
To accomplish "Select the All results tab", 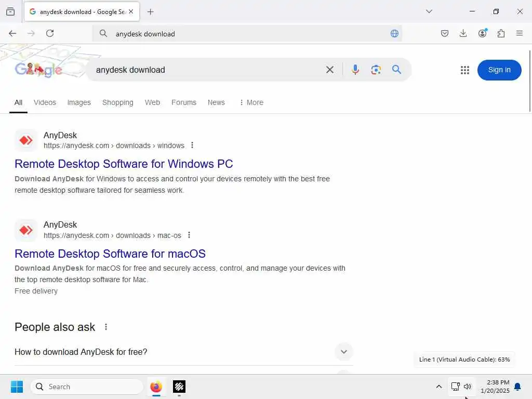I will coord(18,102).
